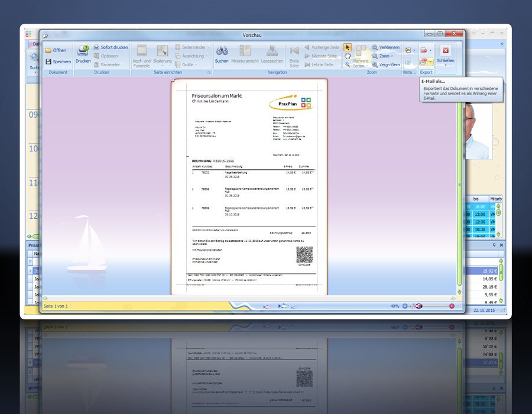
Task: Open the Skalierung dropdown
Action: [162, 56]
